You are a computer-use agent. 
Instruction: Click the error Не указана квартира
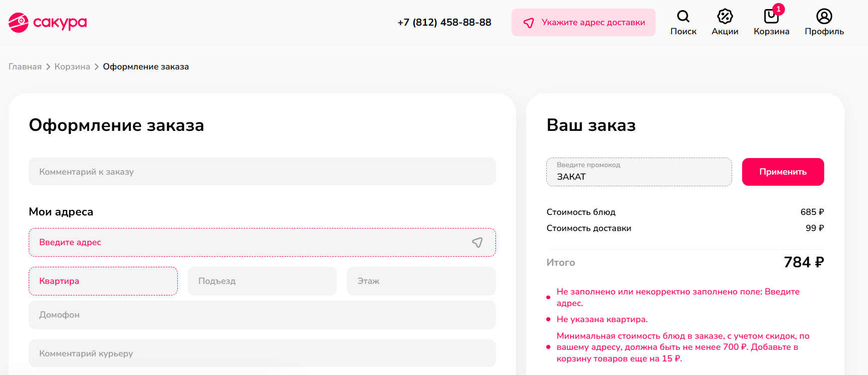602,320
